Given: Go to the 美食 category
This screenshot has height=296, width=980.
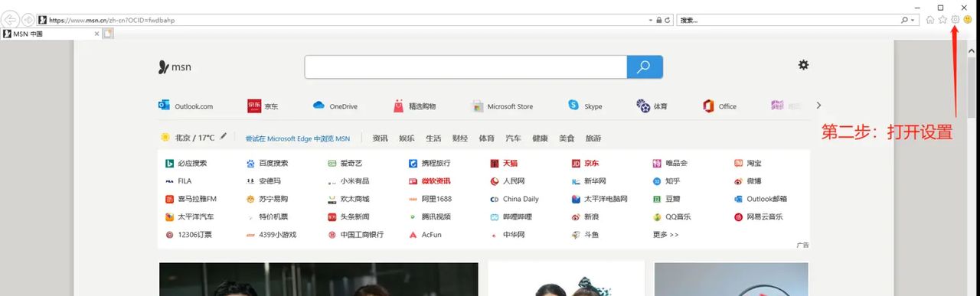Looking at the screenshot, I should [x=567, y=138].
